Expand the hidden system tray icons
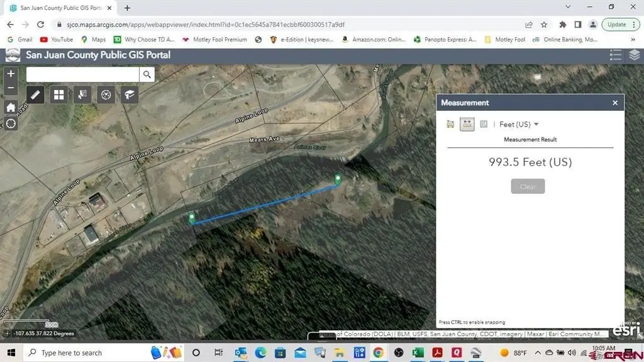Screen dimensions: 644x362 pos(539,353)
